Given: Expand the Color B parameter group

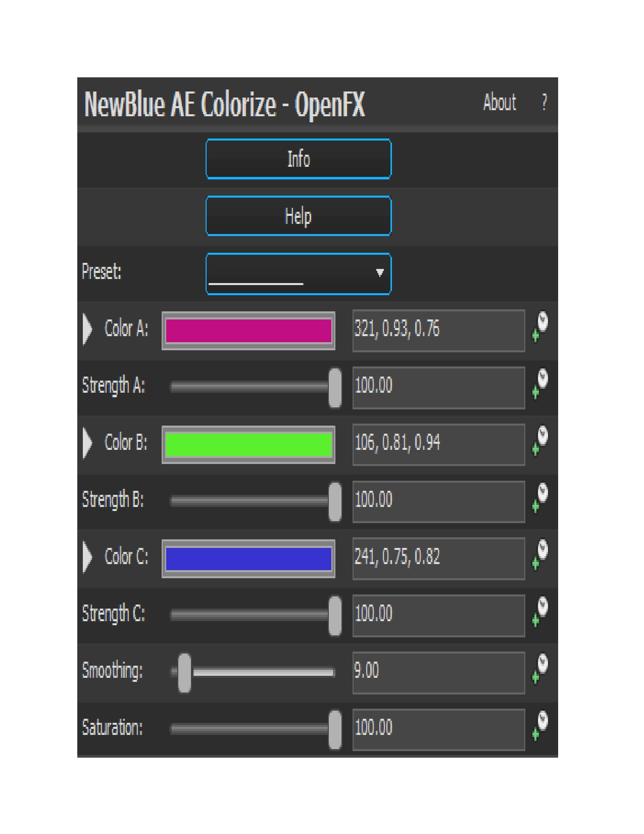Looking at the screenshot, I should [x=88, y=443].
